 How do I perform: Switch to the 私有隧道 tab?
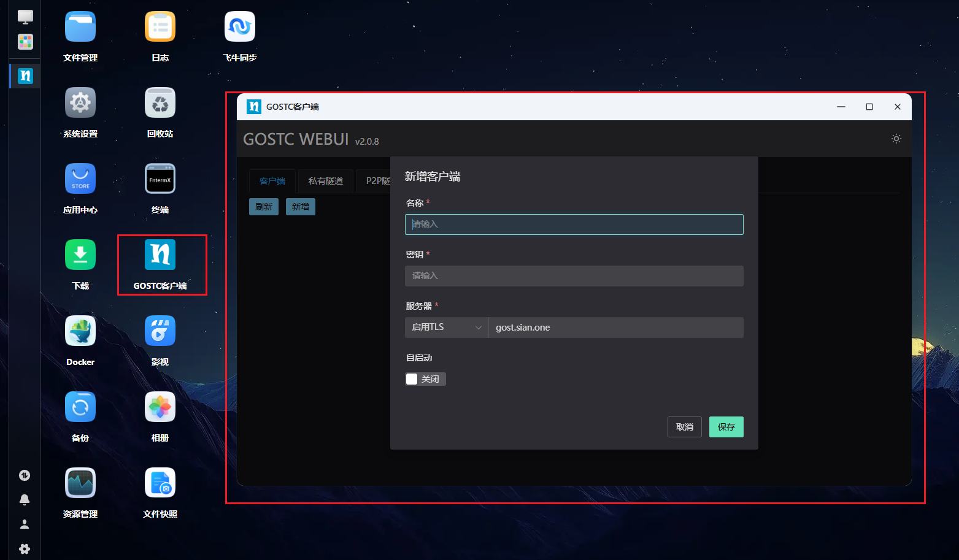point(325,181)
